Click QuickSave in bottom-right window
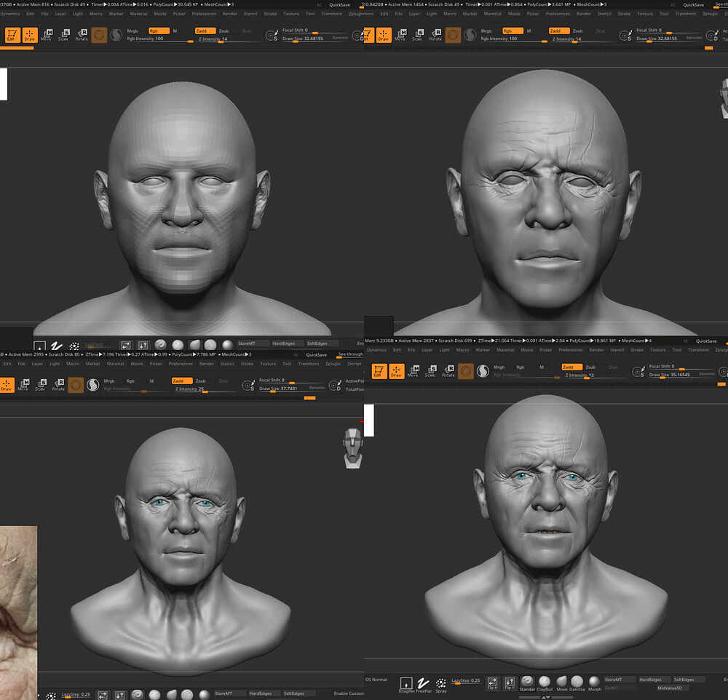This screenshot has width=728, height=700. click(706, 341)
